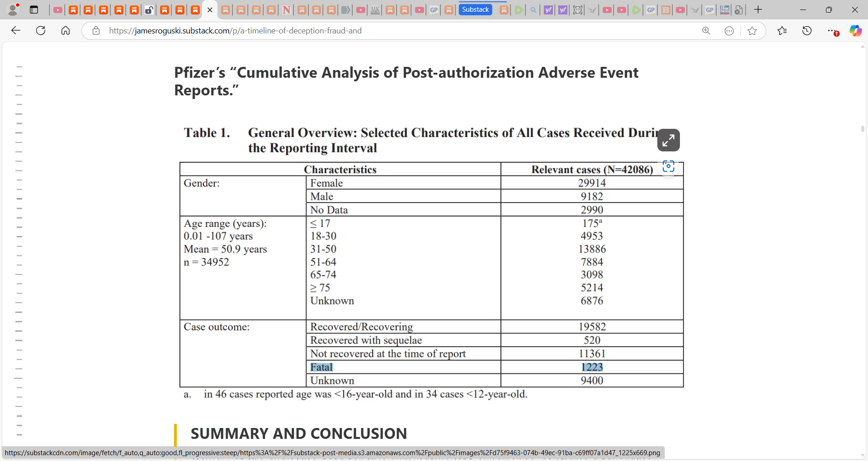Click the footnote about 46 cases

tap(365, 394)
